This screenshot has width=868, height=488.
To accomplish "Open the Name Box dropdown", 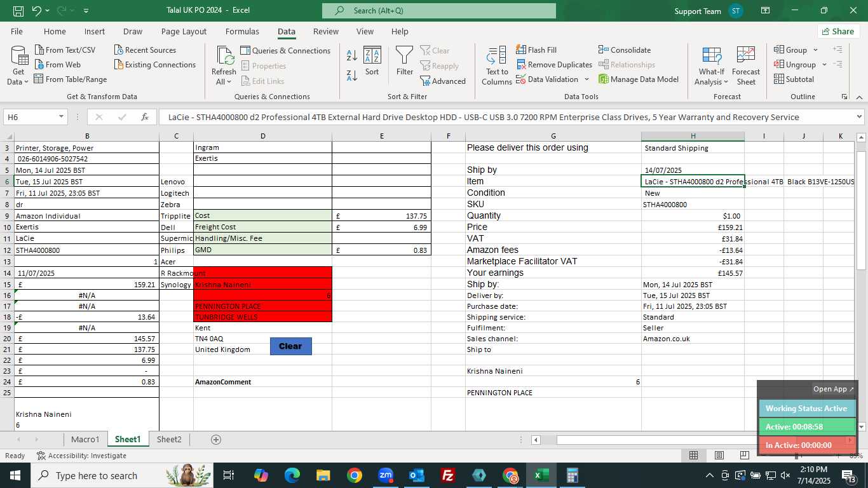I will coord(61,117).
